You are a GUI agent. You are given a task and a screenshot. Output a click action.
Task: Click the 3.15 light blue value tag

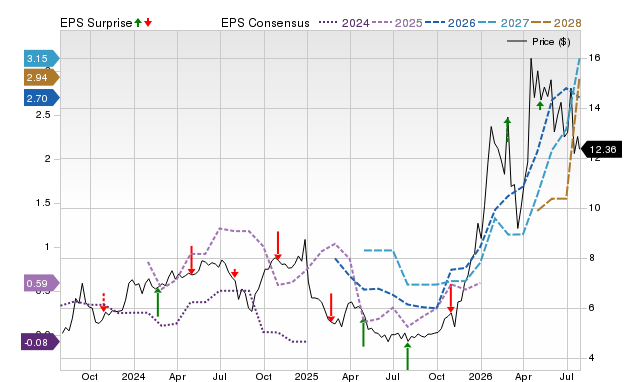tap(41, 58)
